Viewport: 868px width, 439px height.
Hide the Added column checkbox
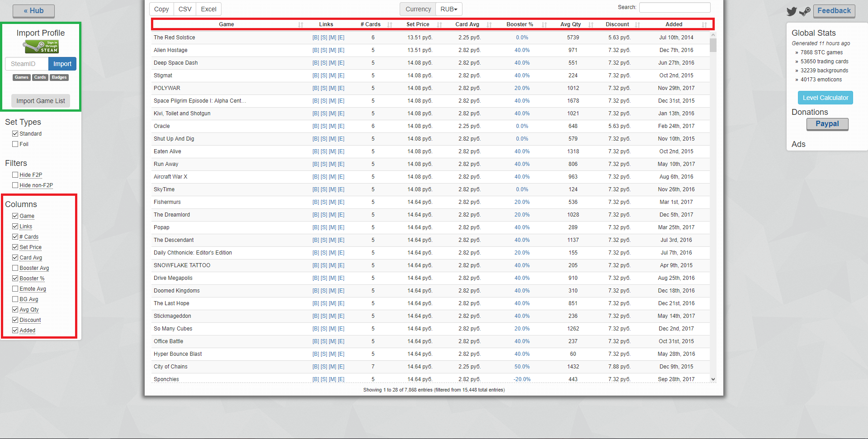15,330
